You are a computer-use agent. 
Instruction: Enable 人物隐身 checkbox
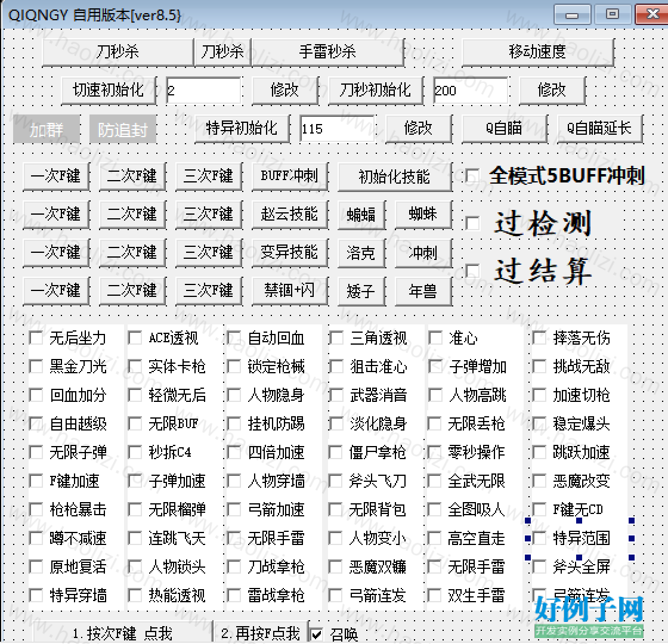coord(234,395)
